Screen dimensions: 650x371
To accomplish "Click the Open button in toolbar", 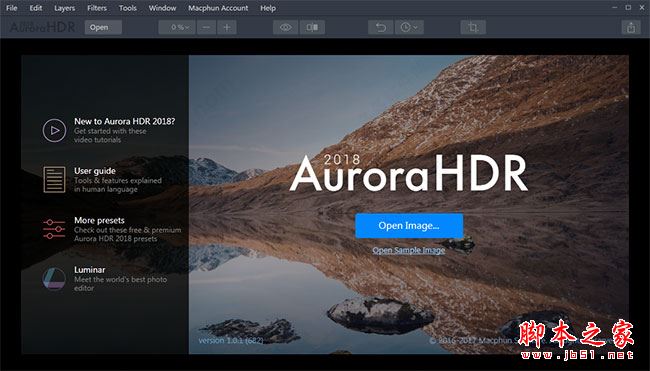I will pos(103,27).
